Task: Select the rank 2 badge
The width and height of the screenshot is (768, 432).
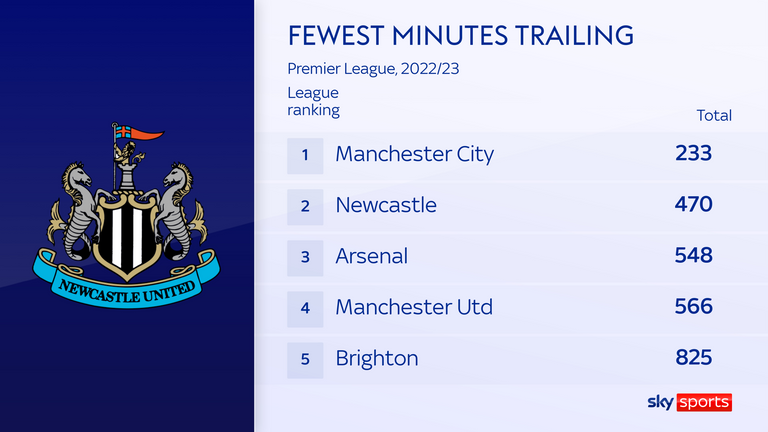Action: tap(305, 207)
